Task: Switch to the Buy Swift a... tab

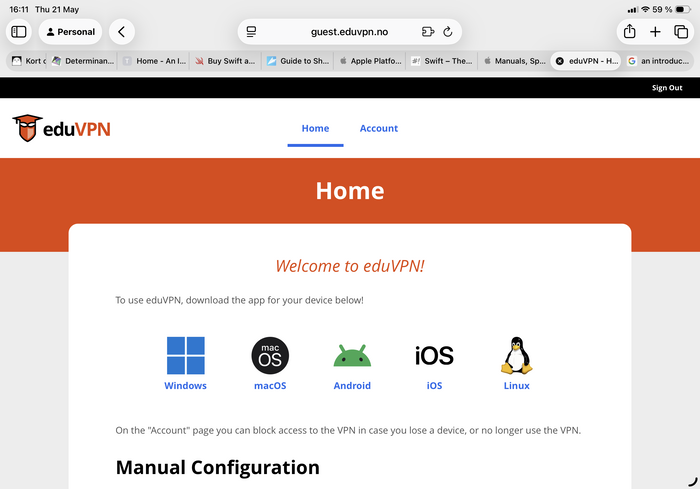Action: point(226,61)
